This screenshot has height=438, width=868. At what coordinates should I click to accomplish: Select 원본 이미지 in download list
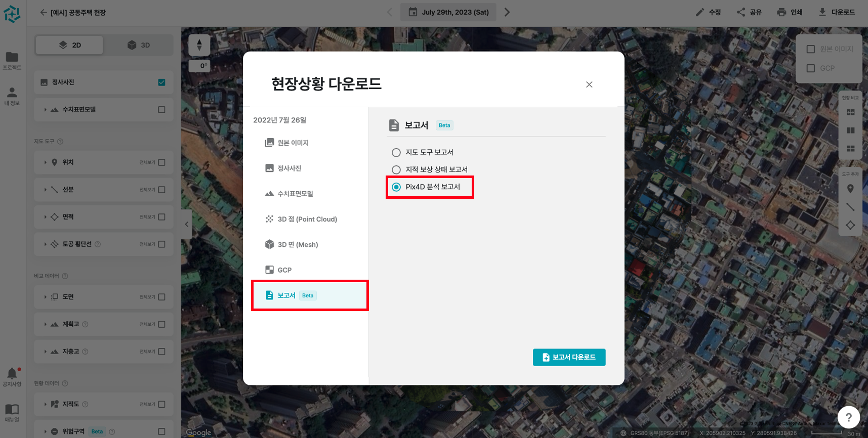293,143
